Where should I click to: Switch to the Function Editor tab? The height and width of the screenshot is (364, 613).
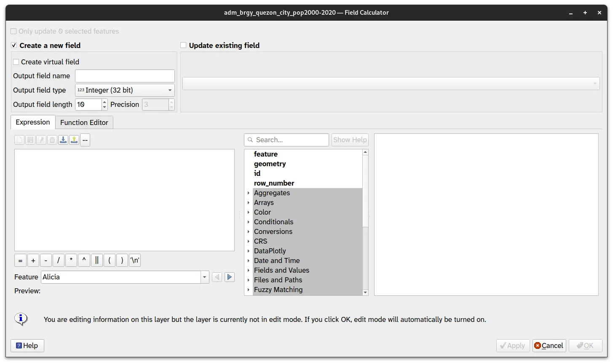pyautogui.click(x=84, y=122)
